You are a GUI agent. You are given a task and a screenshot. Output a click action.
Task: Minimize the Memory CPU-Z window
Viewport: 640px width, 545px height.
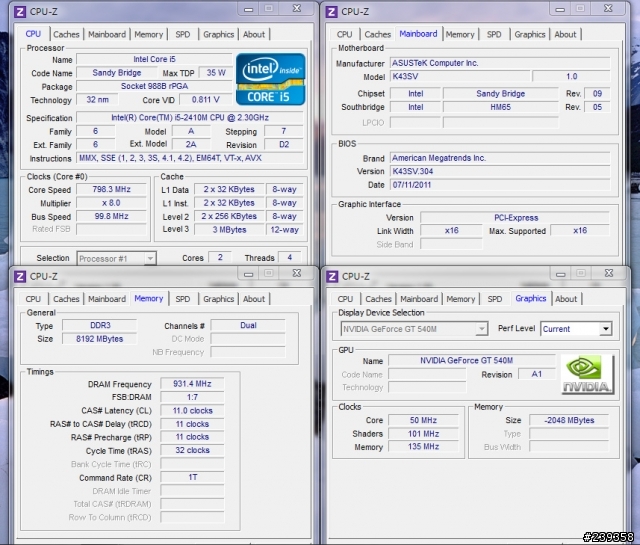[x=249, y=274]
